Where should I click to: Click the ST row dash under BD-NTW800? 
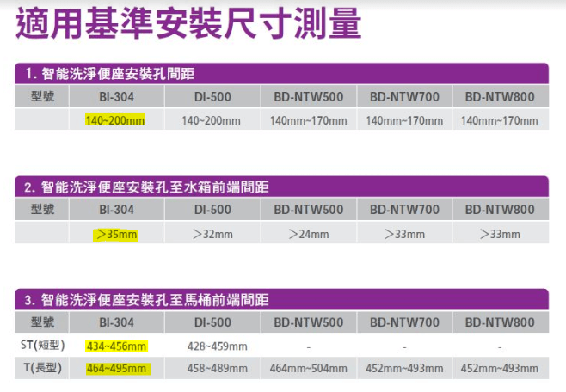click(x=500, y=347)
